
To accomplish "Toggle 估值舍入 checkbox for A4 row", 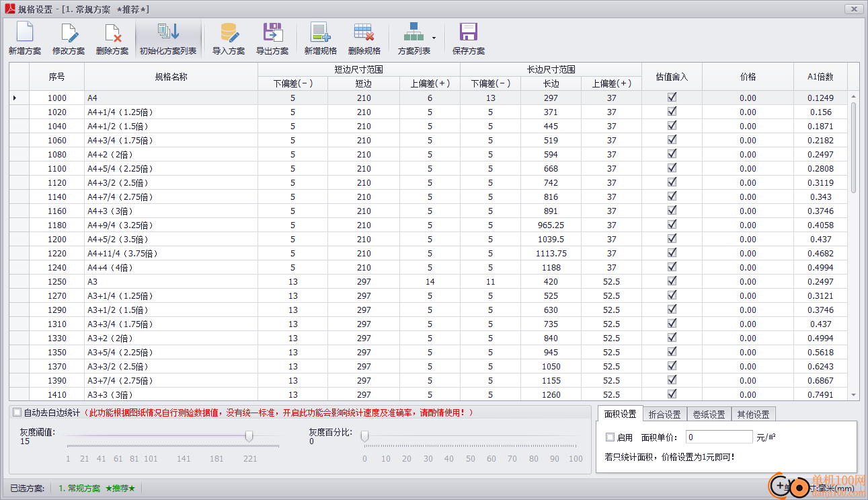I will 672,98.
